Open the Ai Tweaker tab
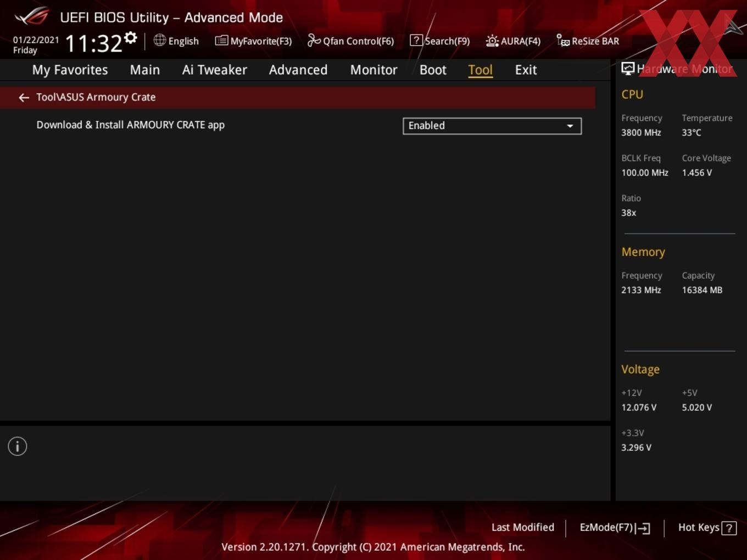Screen dimensions: 747x560 tap(215, 70)
